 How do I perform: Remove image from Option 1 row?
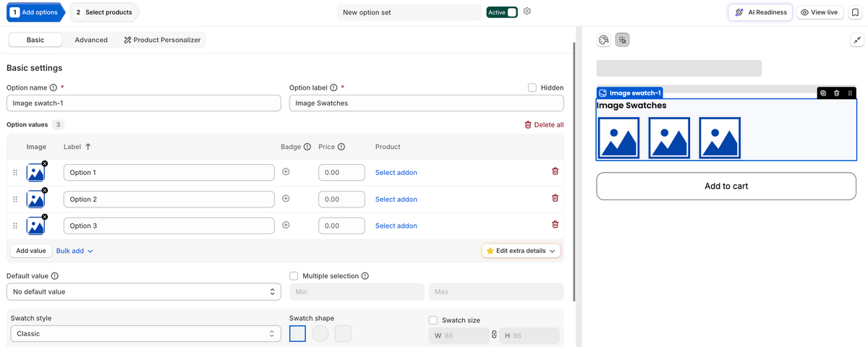tap(45, 163)
